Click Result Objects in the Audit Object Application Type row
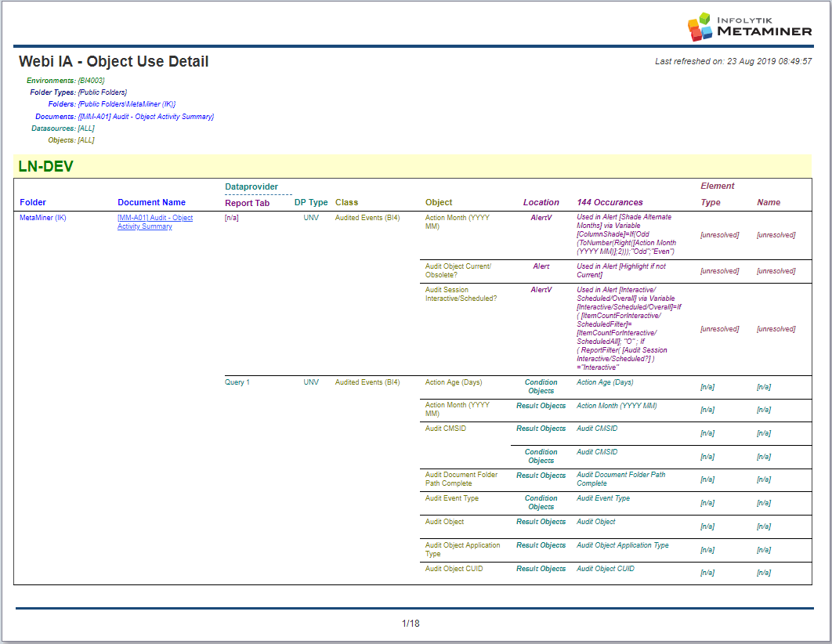The image size is (832, 644). click(x=541, y=545)
